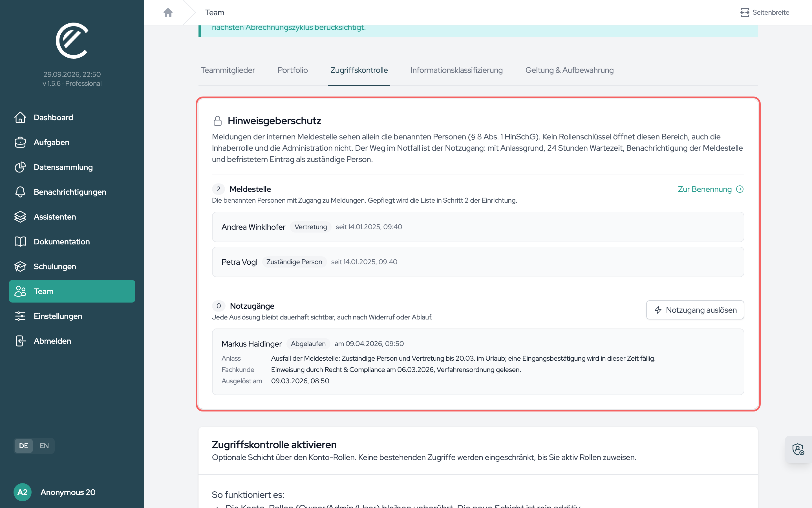Click Abmelden to log out
This screenshot has width=812, height=508.
pos(72,341)
